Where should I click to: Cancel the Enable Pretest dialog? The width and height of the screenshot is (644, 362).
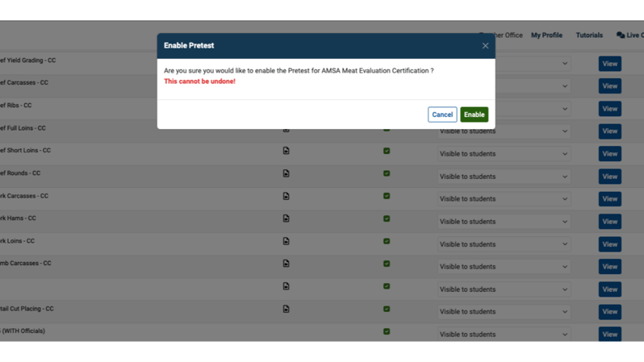442,114
